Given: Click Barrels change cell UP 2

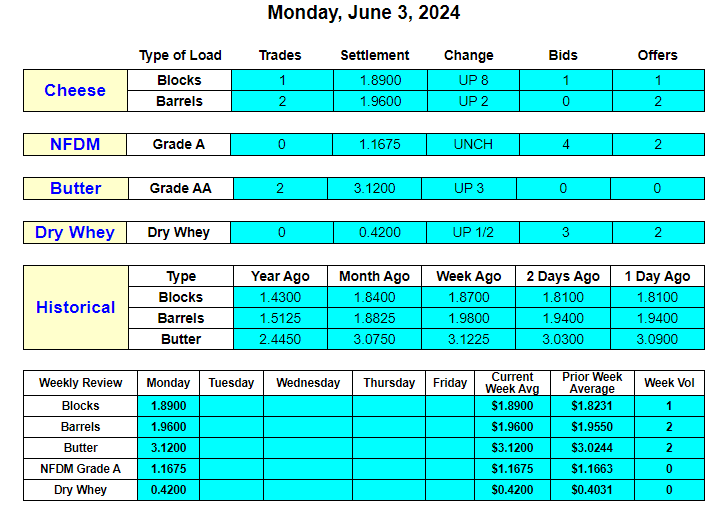Looking at the screenshot, I should 473,101.
